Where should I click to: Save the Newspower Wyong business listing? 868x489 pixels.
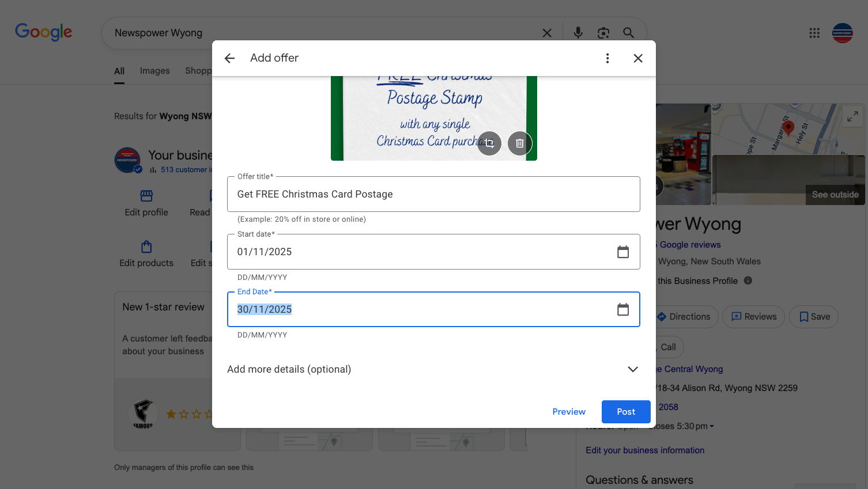pyautogui.click(x=814, y=317)
